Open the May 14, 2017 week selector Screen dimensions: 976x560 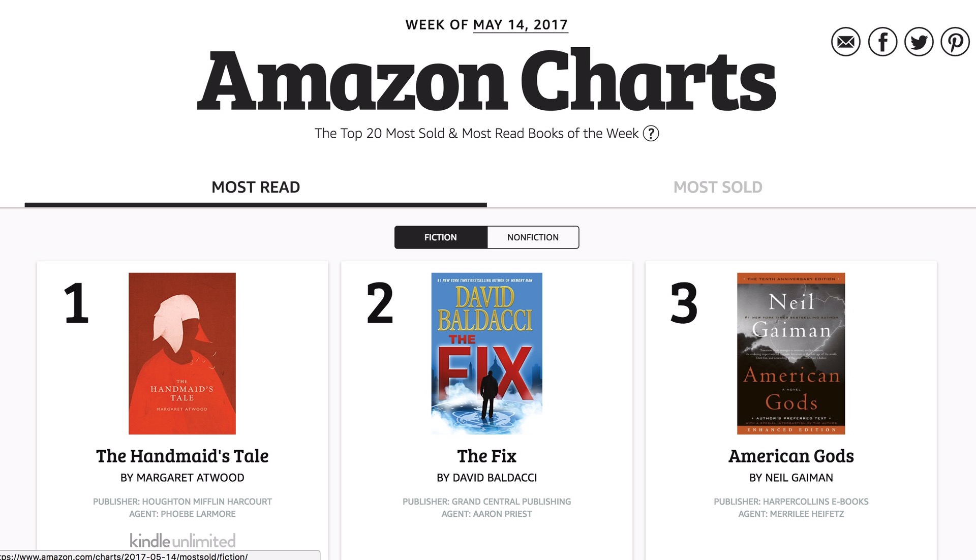pyautogui.click(x=520, y=25)
